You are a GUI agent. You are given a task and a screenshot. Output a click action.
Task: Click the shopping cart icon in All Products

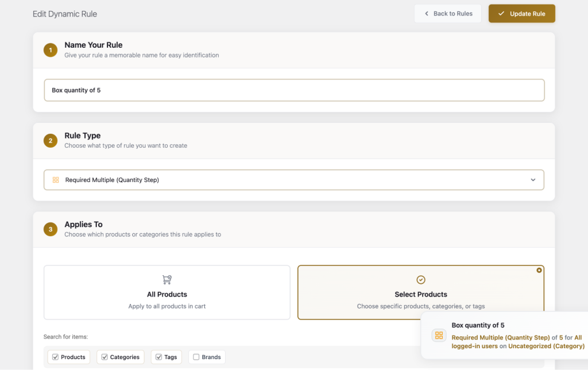pyautogui.click(x=167, y=280)
